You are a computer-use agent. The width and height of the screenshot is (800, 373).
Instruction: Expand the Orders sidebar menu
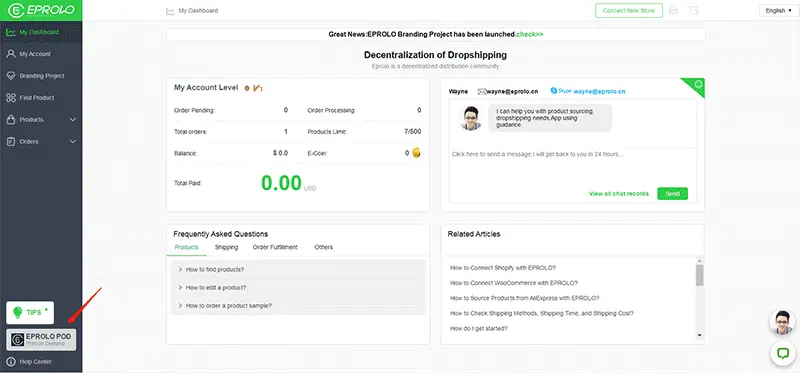coord(41,141)
